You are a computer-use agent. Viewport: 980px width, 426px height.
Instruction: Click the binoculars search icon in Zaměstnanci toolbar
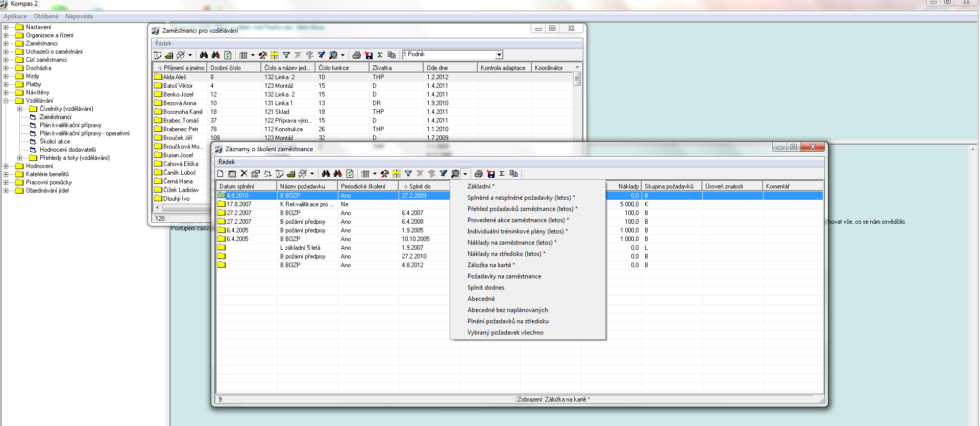click(204, 55)
